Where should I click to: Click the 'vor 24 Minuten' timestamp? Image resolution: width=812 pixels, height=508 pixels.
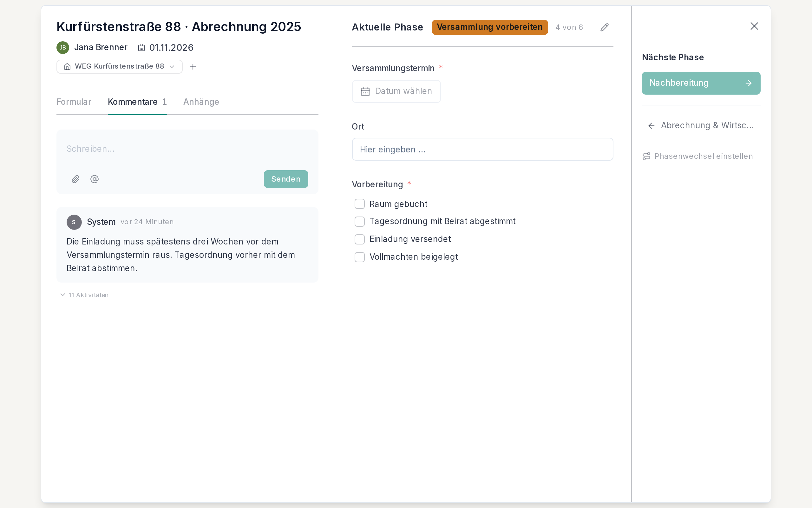147,222
